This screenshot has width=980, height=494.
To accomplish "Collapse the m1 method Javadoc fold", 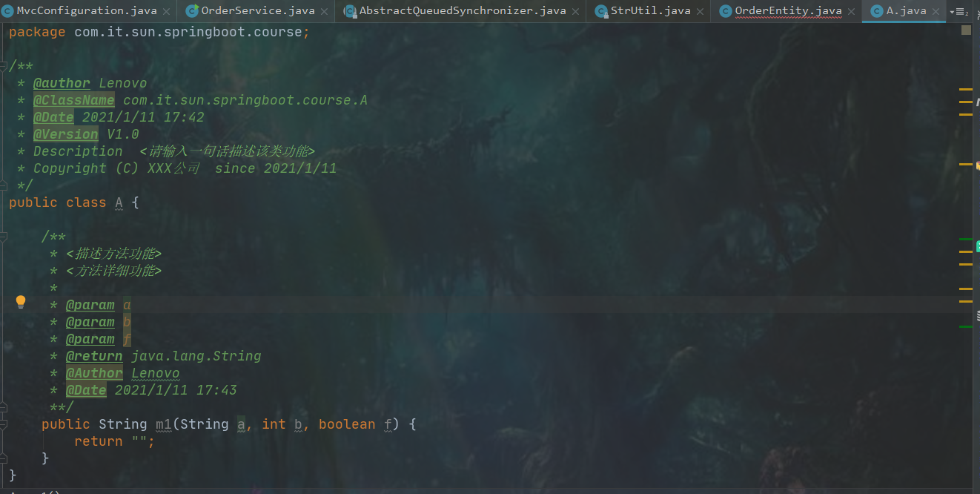I will point(4,237).
